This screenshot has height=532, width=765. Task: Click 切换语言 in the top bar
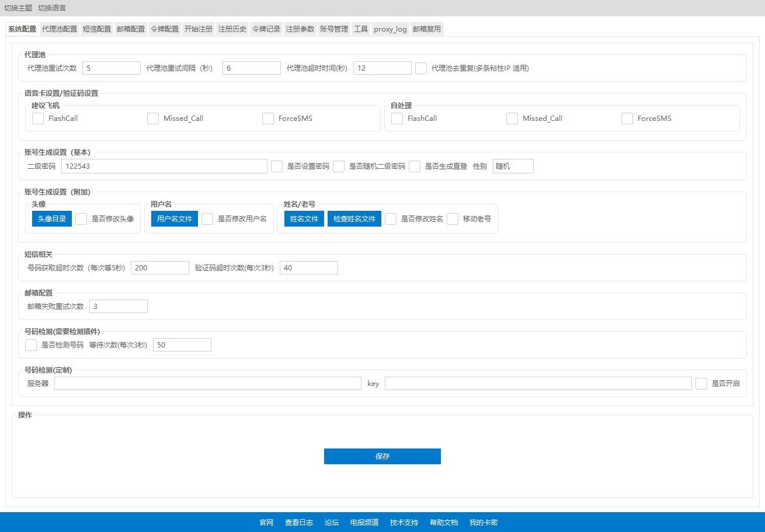[52, 8]
